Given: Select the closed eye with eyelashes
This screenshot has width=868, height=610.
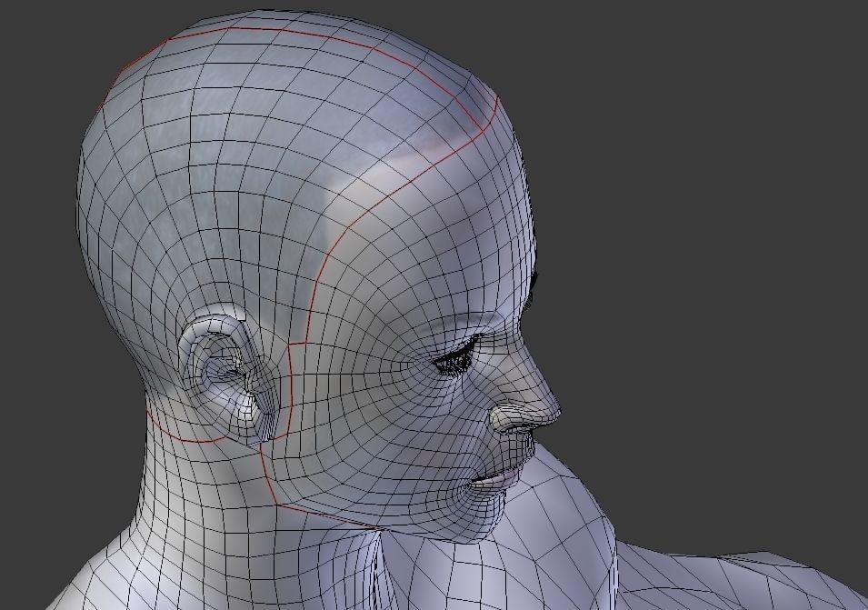Looking at the screenshot, I should pyautogui.click(x=457, y=357).
